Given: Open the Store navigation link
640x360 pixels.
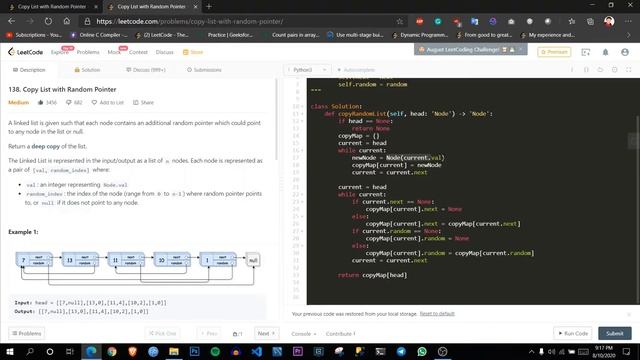Looking at the screenshot, I should [x=193, y=52].
